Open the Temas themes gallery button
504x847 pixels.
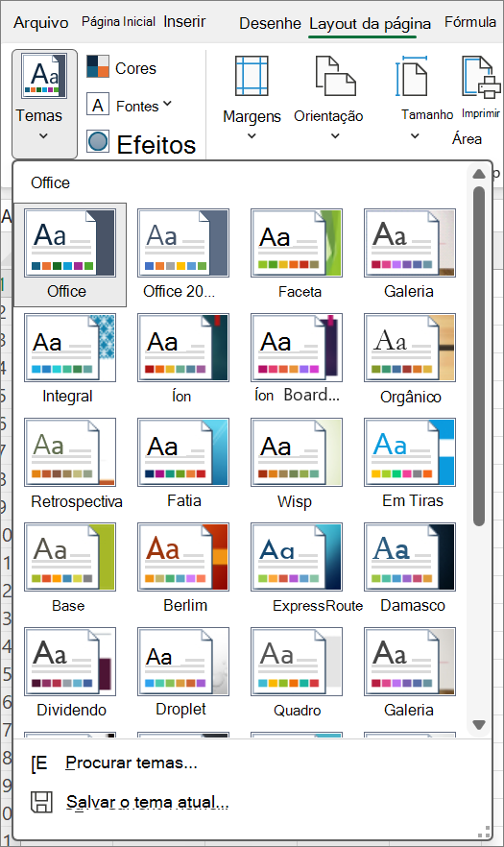(44, 105)
